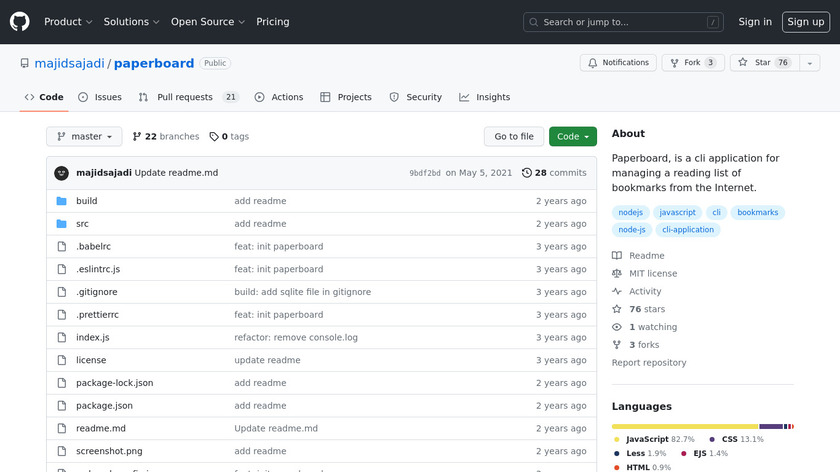Open the Product menu

(x=68, y=22)
